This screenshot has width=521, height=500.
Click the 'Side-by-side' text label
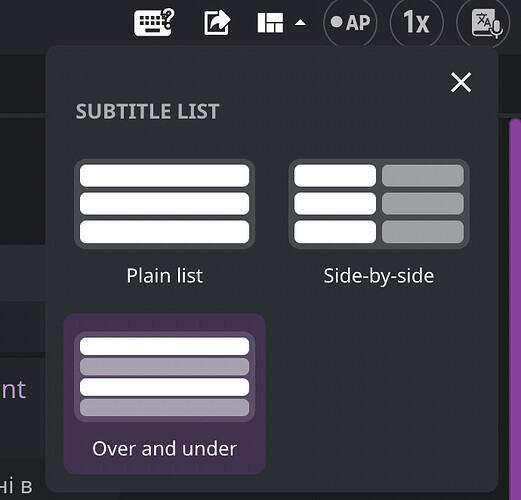tap(379, 276)
